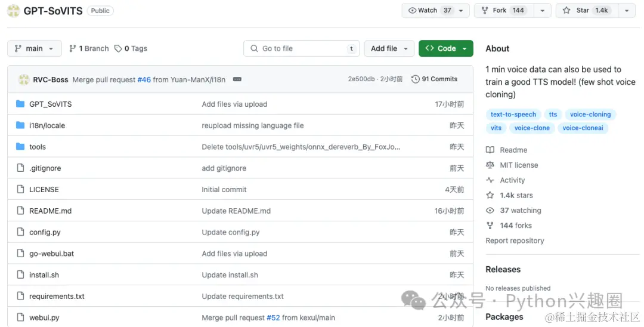Click the Activity pulse icon
Image resolution: width=644 pixels, height=327 pixels.
[490, 180]
